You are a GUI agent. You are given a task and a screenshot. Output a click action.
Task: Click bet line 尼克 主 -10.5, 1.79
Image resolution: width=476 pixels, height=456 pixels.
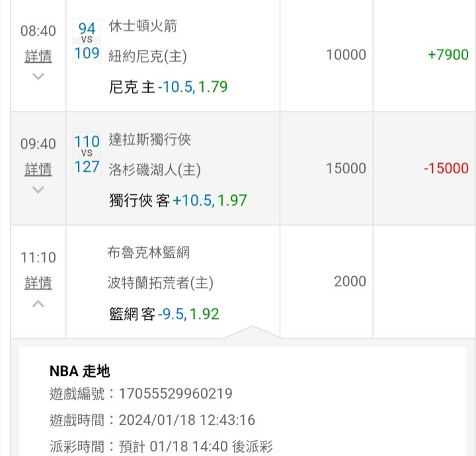169,87
